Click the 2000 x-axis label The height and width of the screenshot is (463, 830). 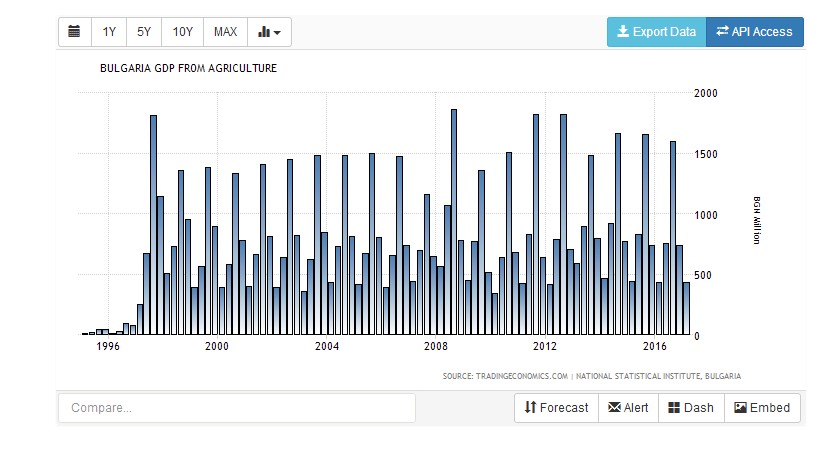217,347
